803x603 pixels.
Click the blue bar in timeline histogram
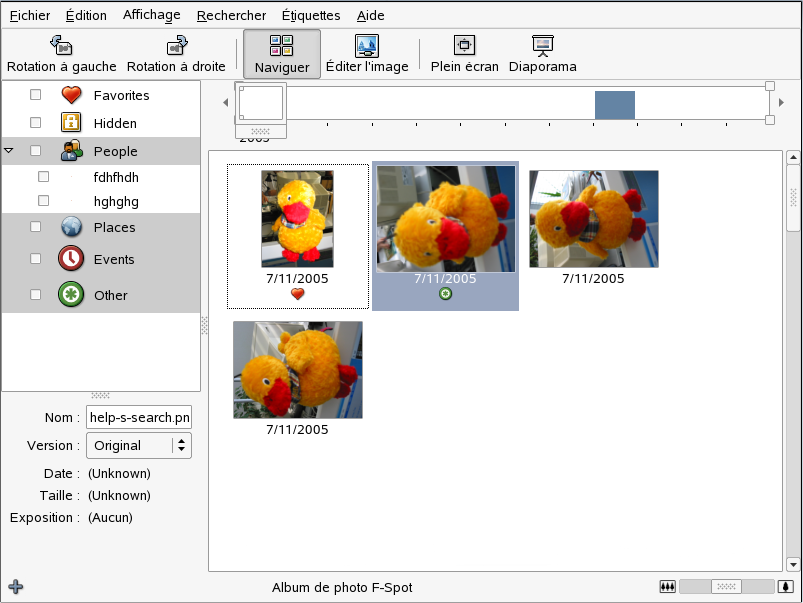[x=615, y=105]
